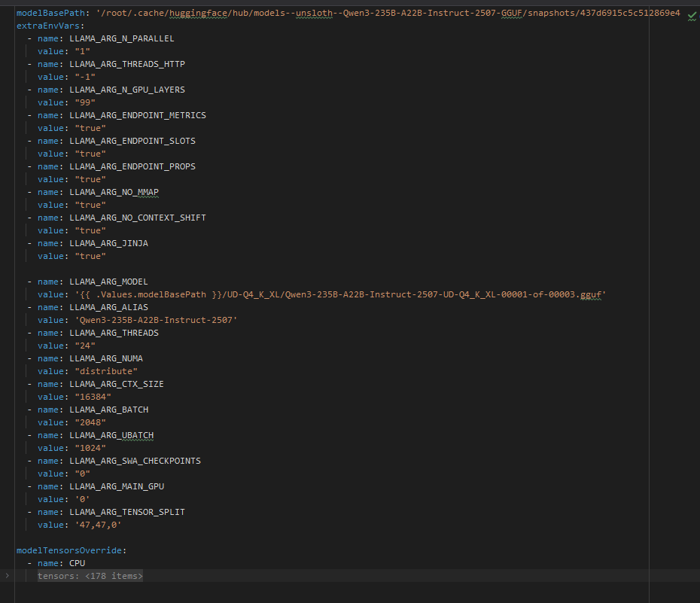Click LLAMA_ARG_JINJA text
The width and height of the screenshot is (700, 603).
(109, 243)
